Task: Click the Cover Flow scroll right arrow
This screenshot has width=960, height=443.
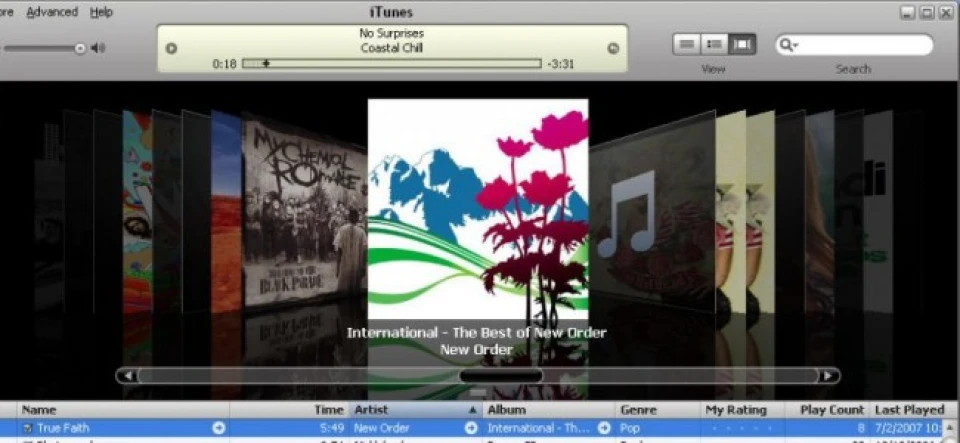Action: (829, 375)
